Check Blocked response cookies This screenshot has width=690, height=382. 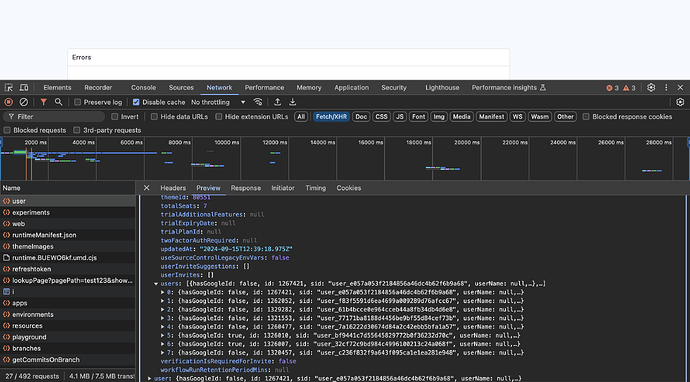tap(586, 117)
